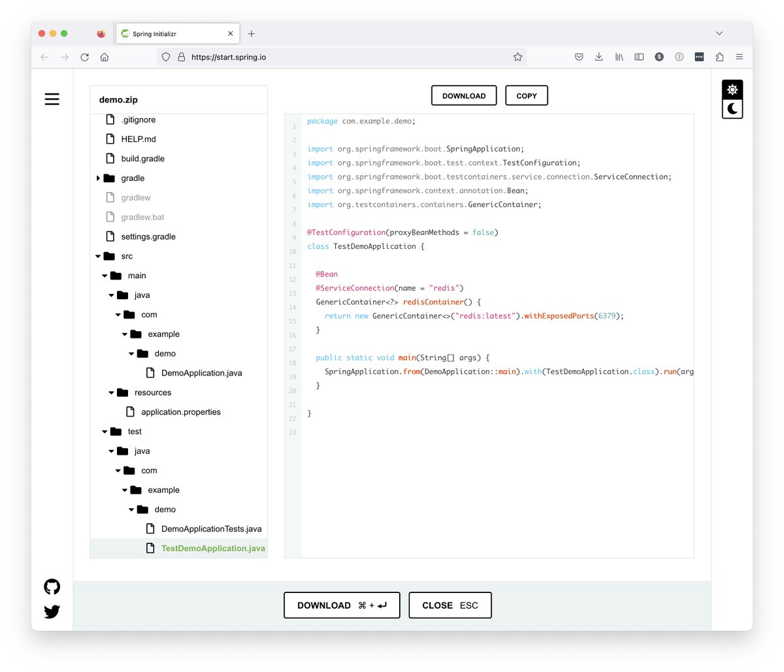784x672 pixels.
Task: Expand the gradle folder
Action: point(98,178)
